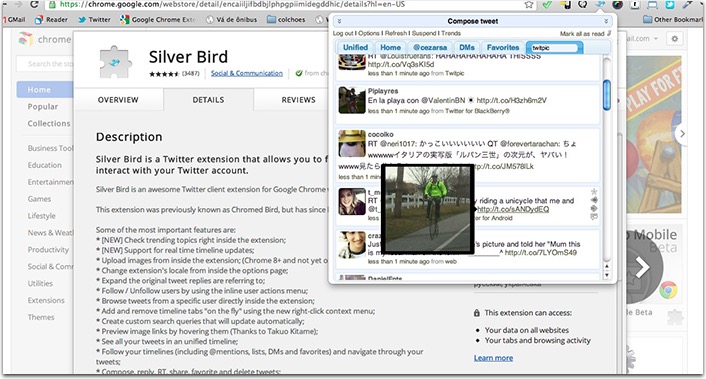Open the colchoes bookmarks folder

point(286,20)
